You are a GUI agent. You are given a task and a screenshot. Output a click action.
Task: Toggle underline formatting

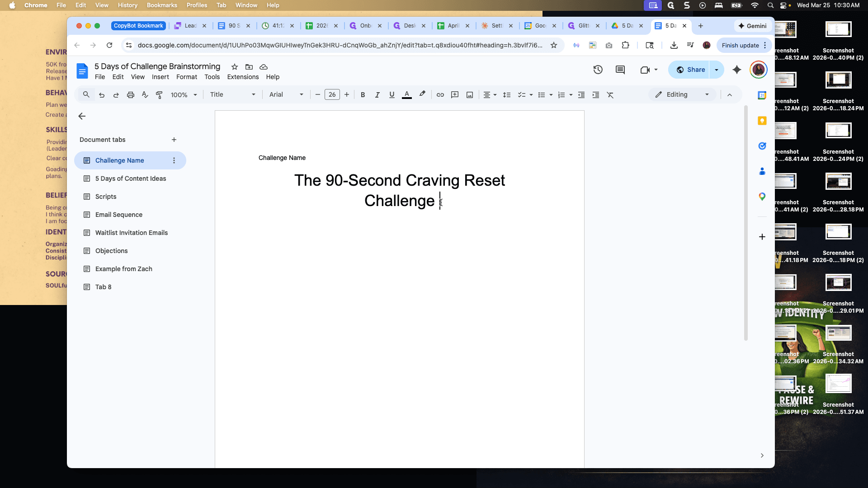[392, 95]
